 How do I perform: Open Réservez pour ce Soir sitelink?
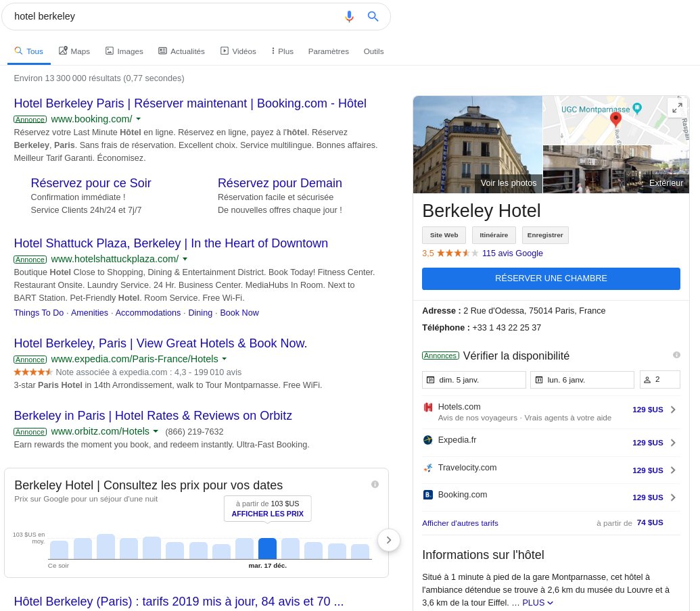(91, 183)
